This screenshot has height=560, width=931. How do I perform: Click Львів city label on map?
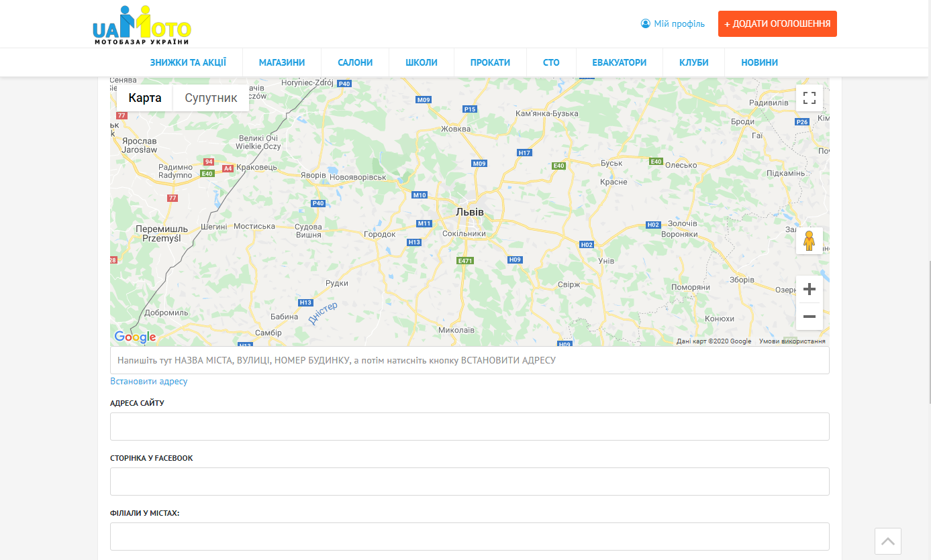point(469,212)
